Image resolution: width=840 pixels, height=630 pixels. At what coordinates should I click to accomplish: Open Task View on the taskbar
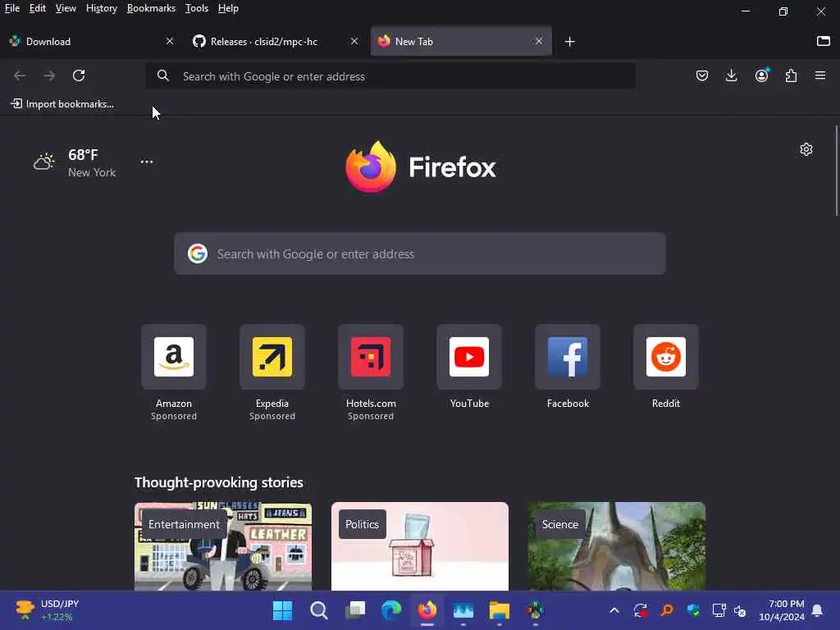click(354, 610)
